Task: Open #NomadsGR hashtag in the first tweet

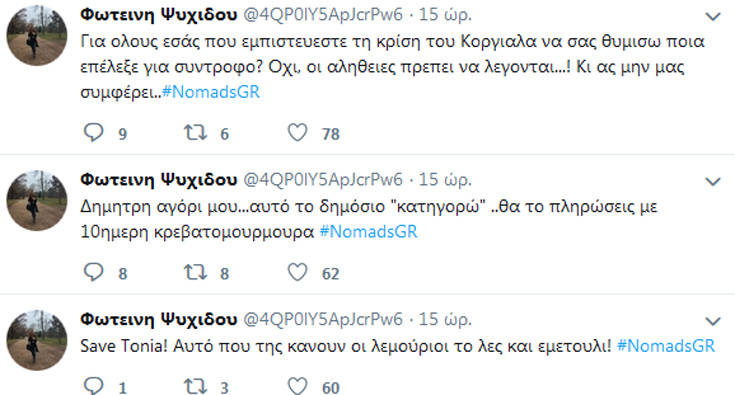Action: (x=211, y=92)
